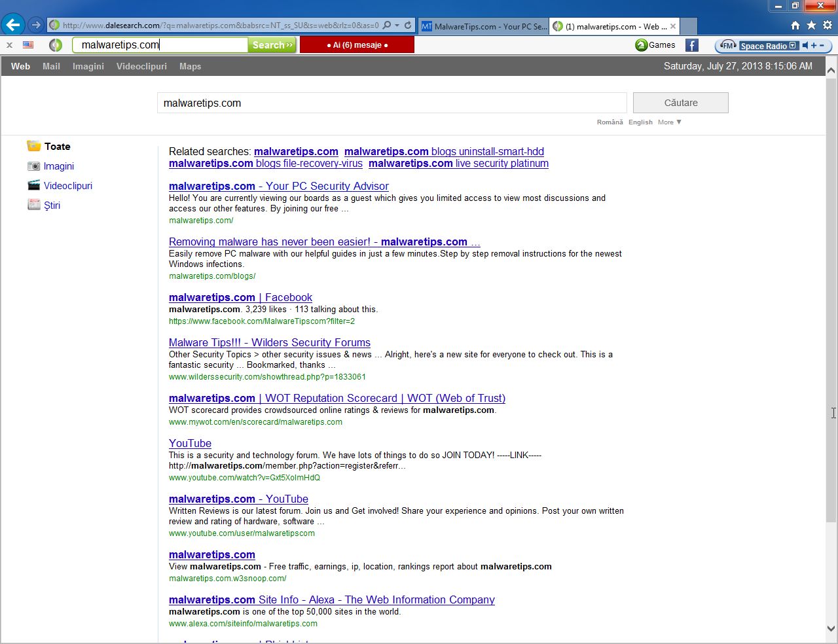Click the Videoclipuri clapperboard icon
The width and height of the screenshot is (838, 644).
tap(34, 185)
